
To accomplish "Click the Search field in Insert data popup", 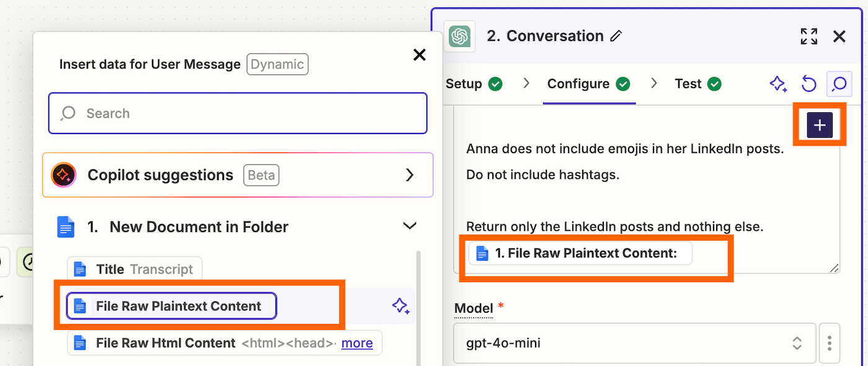I will tap(237, 114).
